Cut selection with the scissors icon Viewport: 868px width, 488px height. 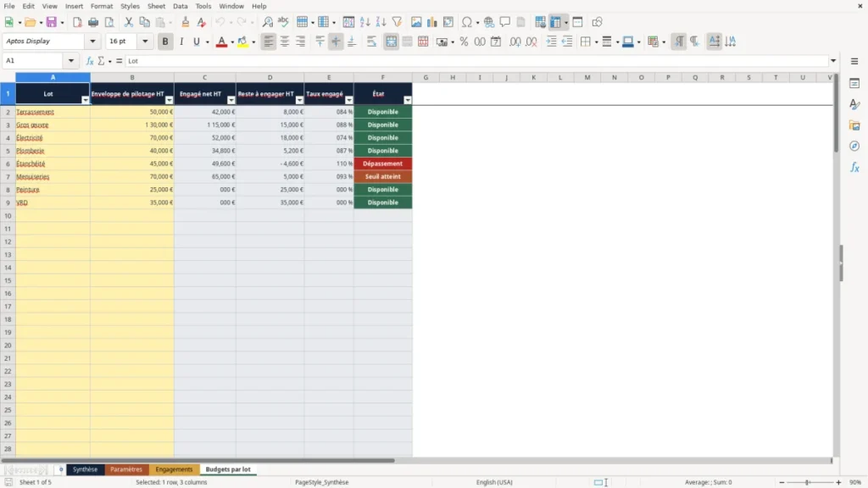[x=129, y=22]
